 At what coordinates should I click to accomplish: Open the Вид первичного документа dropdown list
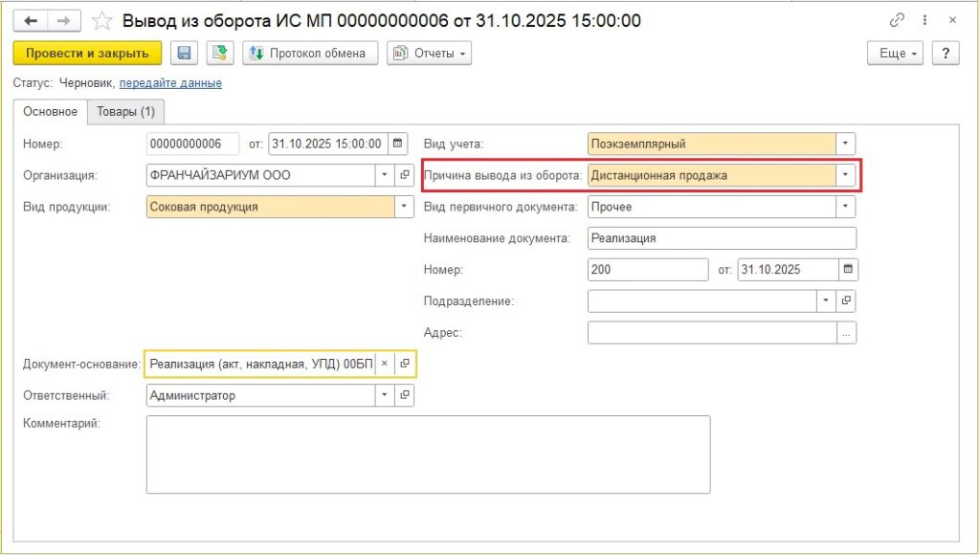845,207
